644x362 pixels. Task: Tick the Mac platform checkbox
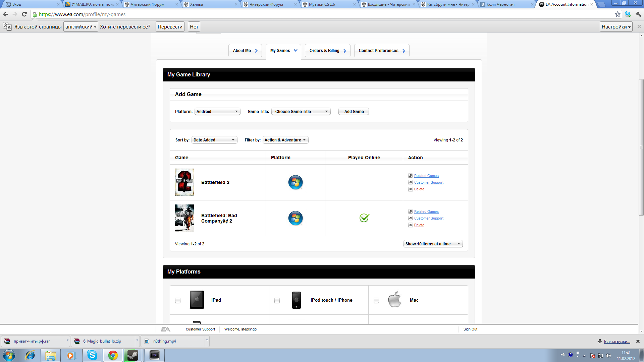376,301
